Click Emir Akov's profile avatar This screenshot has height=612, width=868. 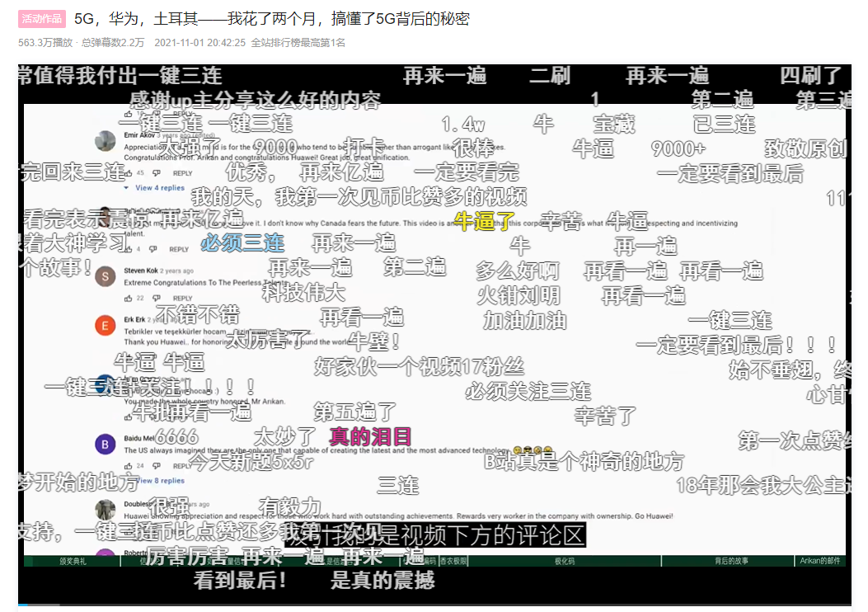(x=106, y=141)
